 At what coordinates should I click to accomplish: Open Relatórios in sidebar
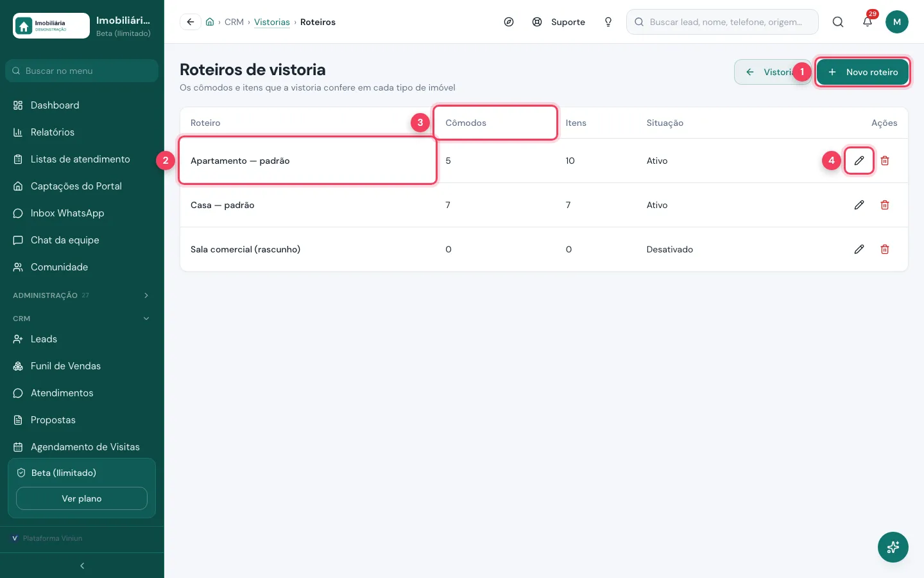pyautogui.click(x=82, y=132)
